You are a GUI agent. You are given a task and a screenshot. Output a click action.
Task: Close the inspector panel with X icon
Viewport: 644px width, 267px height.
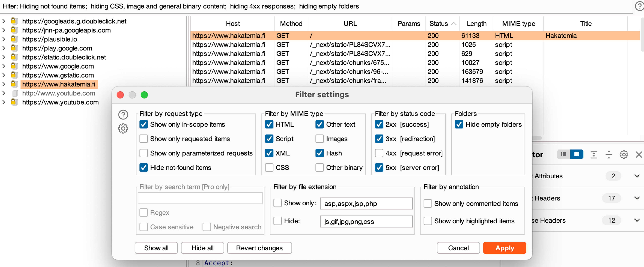pos(639,155)
